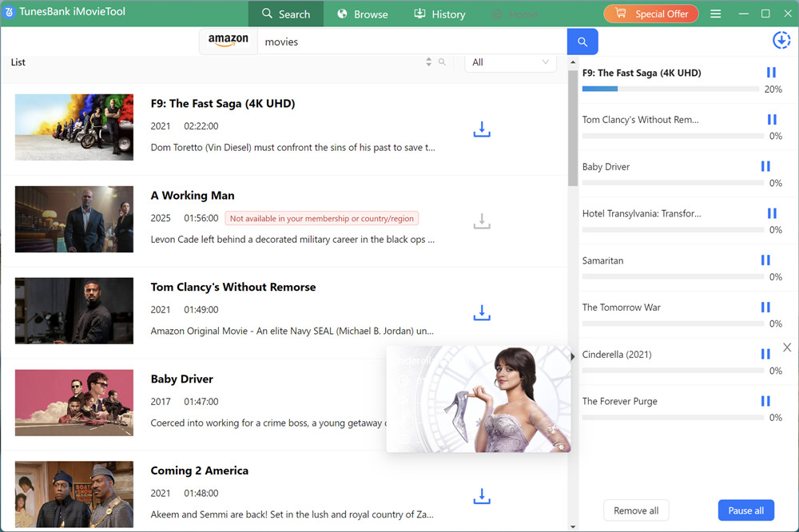Image resolution: width=799 pixels, height=532 pixels.
Task: Click scrollbar up arrow
Action: [x=573, y=62]
